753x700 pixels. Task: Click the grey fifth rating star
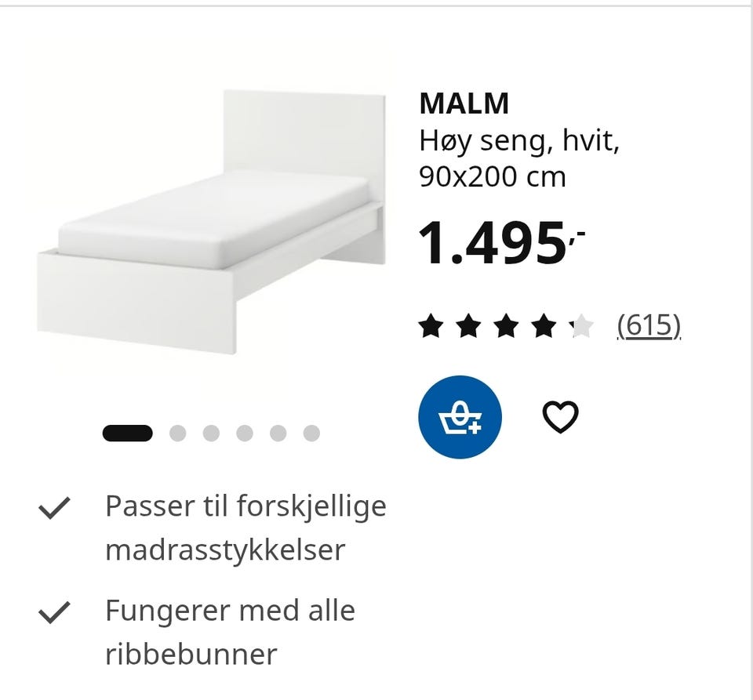[580, 324]
